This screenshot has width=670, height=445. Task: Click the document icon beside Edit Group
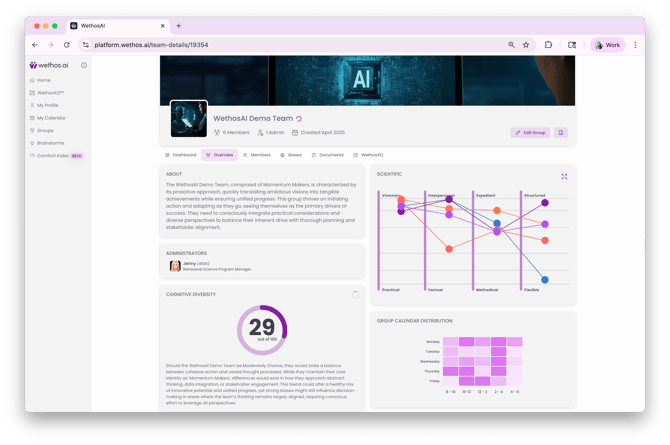click(560, 132)
